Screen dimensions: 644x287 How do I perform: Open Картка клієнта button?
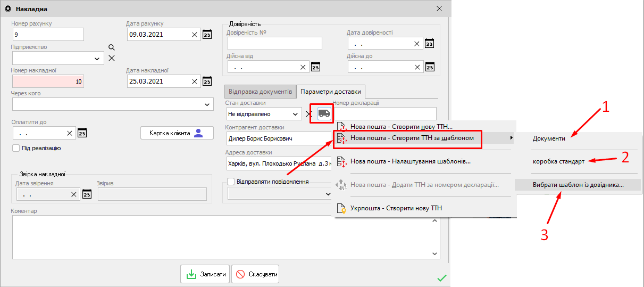(x=177, y=133)
